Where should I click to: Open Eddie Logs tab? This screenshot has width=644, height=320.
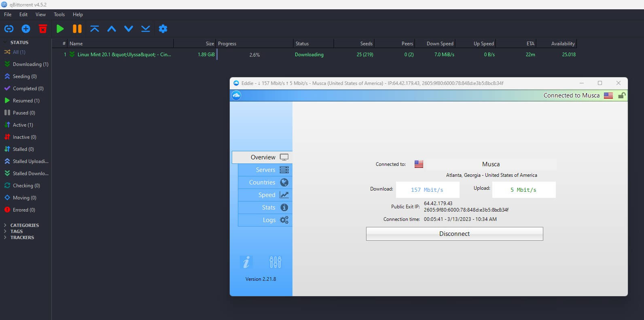(x=265, y=220)
